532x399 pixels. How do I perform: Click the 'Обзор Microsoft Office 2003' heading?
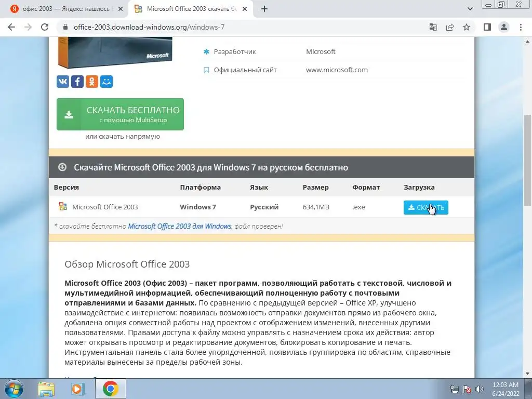pos(127,264)
